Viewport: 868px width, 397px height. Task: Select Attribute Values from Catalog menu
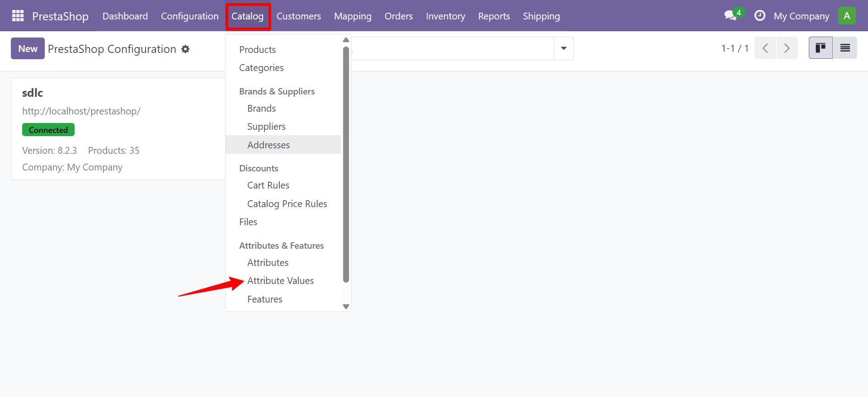point(280,281)
